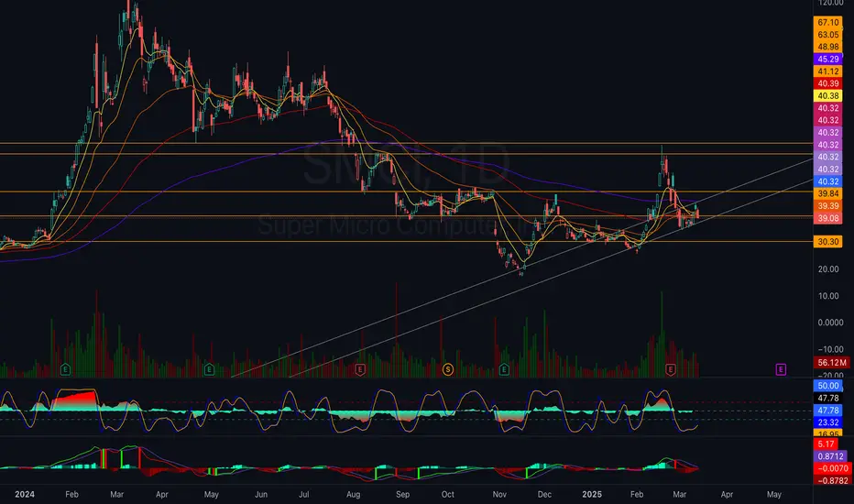Click the yellow 40.38 price label
This screenshot has width=854, height=504.
coord(827,96)
